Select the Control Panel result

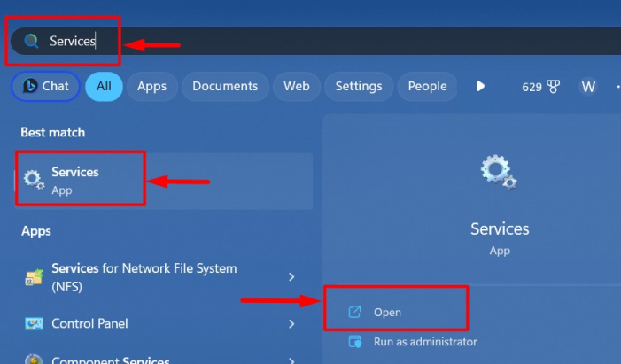164,323
